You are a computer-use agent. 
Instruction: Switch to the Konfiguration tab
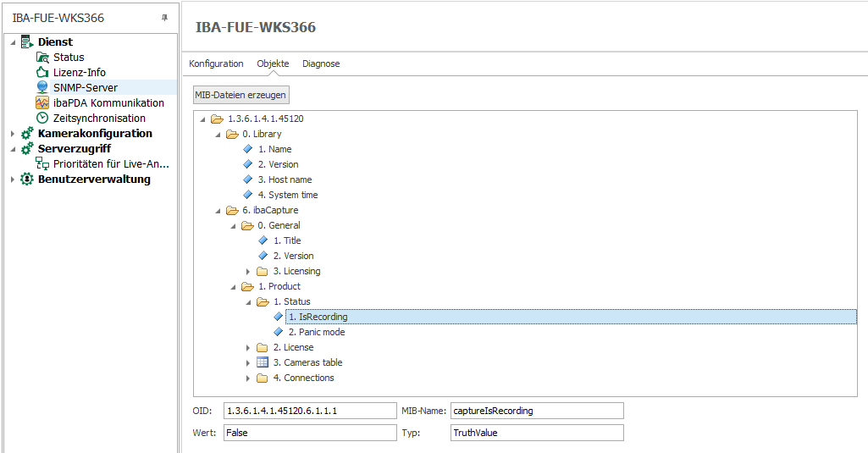click(216, 64)
